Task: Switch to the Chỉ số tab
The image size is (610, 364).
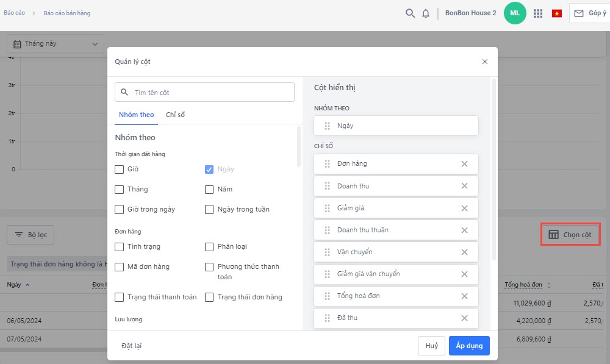Action: point(175,115)
